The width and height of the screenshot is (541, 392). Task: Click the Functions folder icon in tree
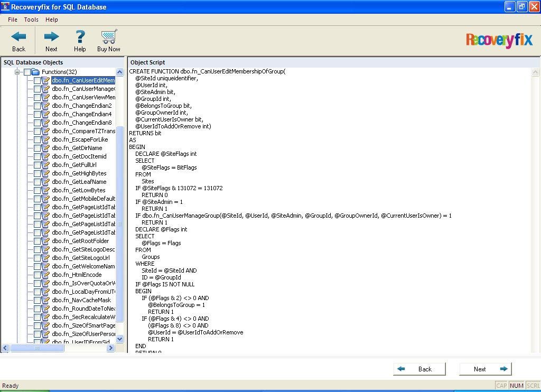click(35, 72)
